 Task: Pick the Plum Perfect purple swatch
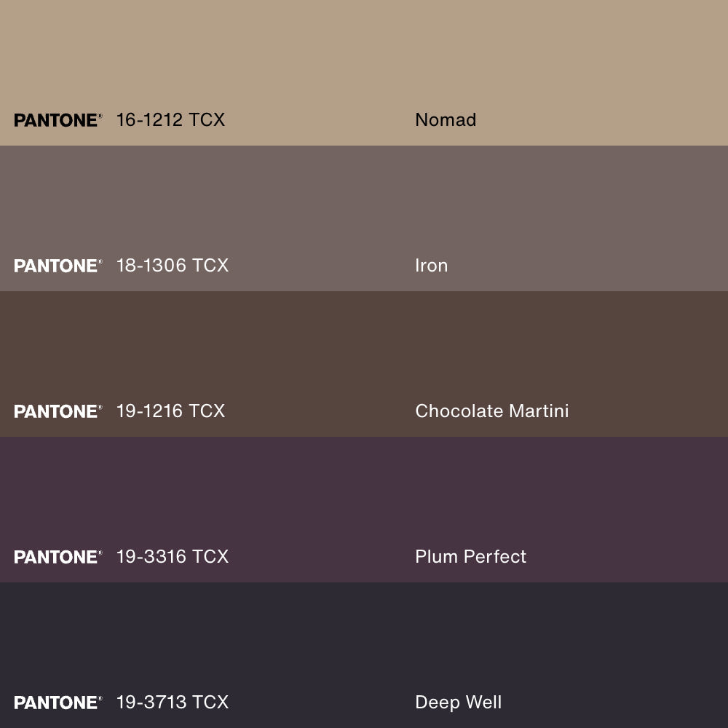tap(364, 495)
